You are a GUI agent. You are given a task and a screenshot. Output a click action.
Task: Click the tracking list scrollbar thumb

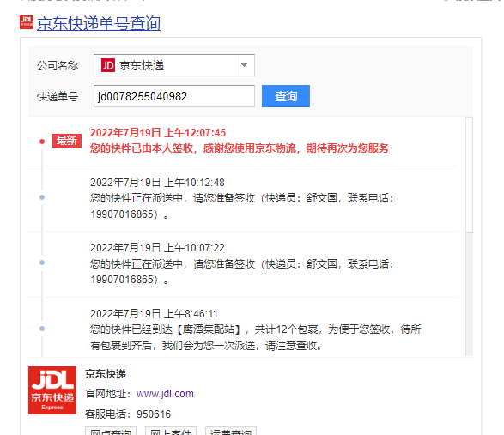pyautogui.click(x=470, y=174)
